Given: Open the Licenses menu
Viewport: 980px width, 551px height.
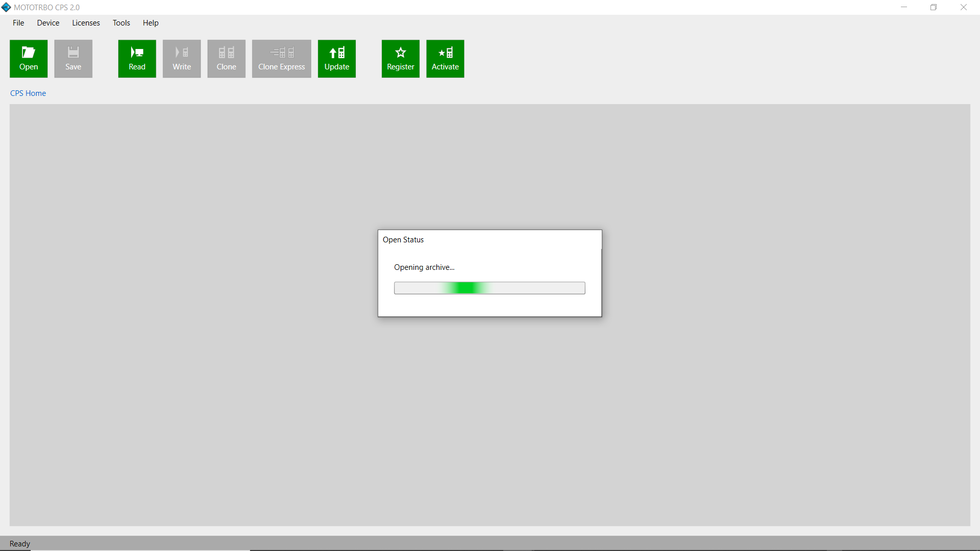Looking at the screenshot, I should (x=86, y=23).
